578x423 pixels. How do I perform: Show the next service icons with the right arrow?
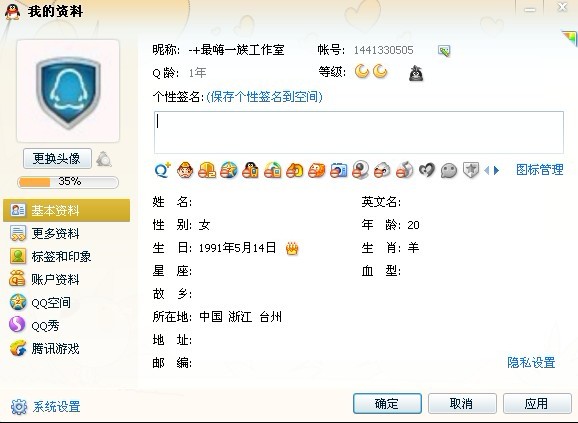[x=497, y=170]
